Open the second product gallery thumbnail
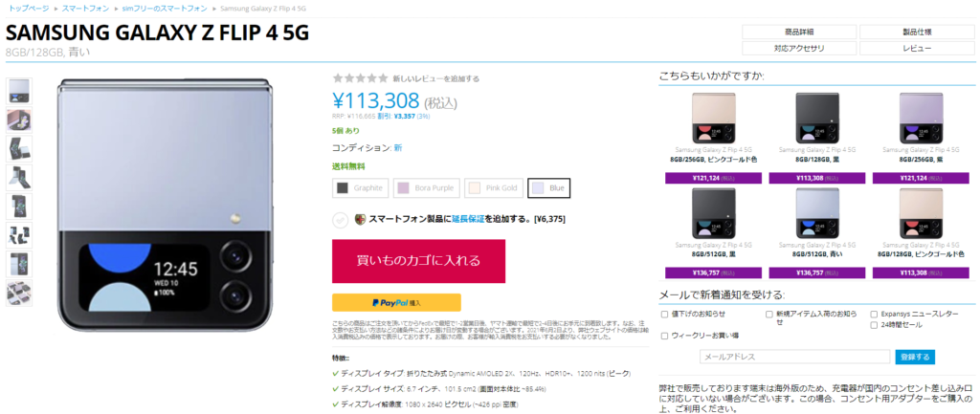 click(19, 120)
